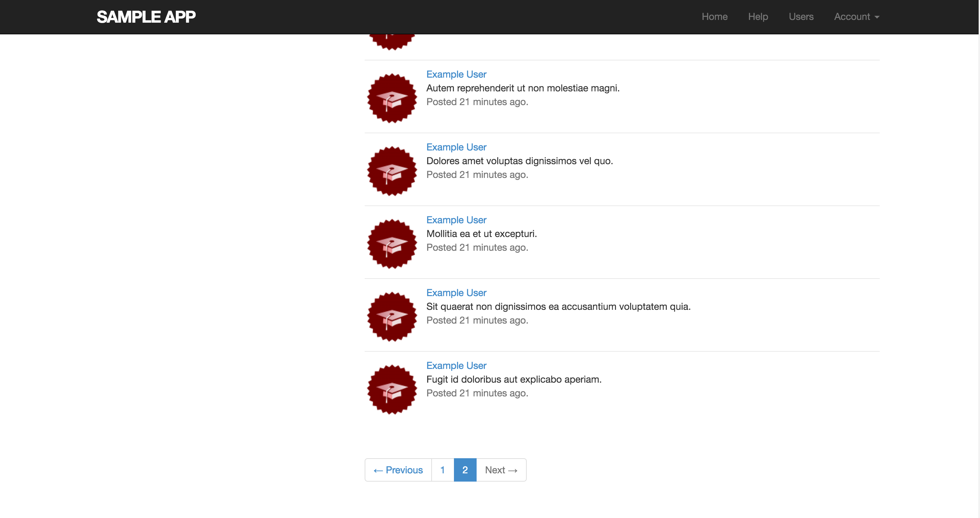Click avatar beside 'Mollitia ea et' post

[x=392, y=244]
